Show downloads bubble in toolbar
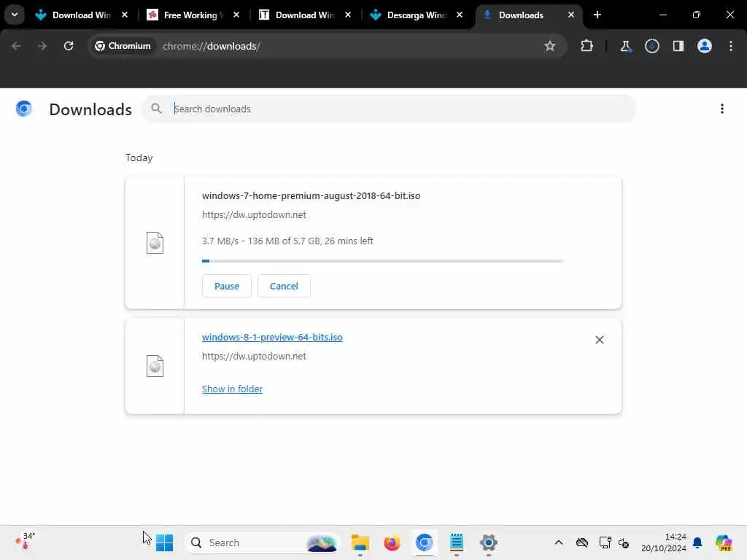The width and height of the screenshot is (747, 560). (x=651, y=46)
